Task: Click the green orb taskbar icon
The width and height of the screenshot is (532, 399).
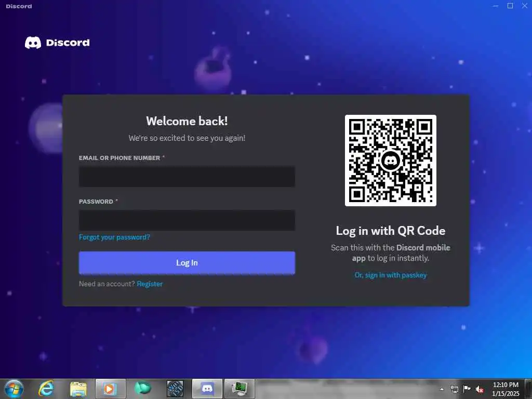Action: pyautogui.click(x=142, y=389)
